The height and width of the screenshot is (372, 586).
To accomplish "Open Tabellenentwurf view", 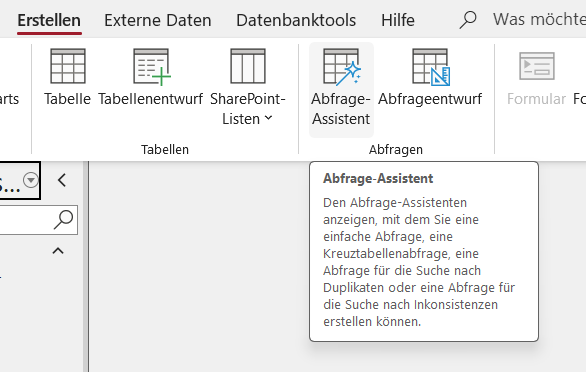I will tap(151, 77).
